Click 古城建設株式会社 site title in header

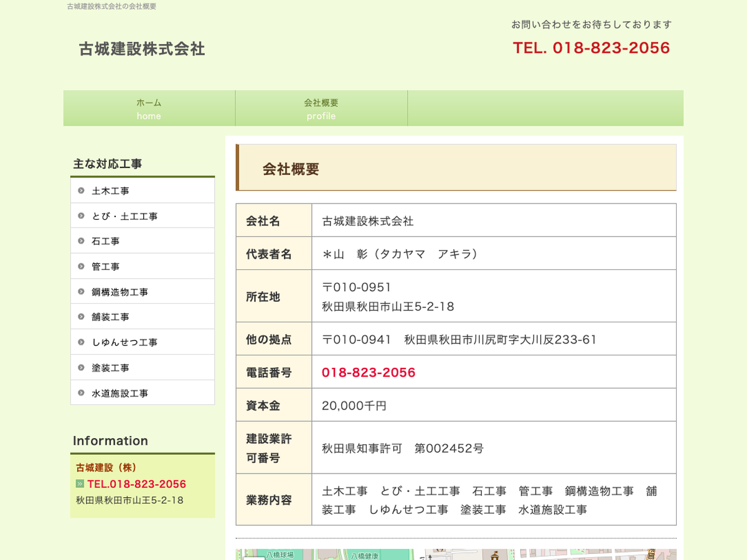tap(142, 49)
